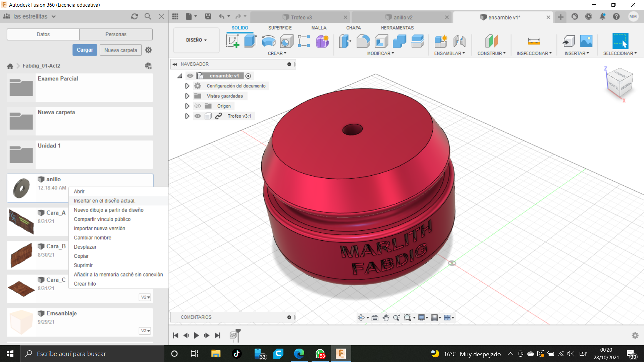
Task: Open the las estrellitas team dropdown
Action: tap(53, 16)
